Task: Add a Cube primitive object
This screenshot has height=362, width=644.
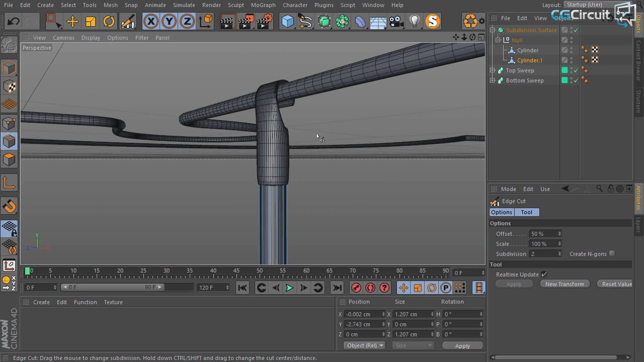Action: (x=288, y=21)
